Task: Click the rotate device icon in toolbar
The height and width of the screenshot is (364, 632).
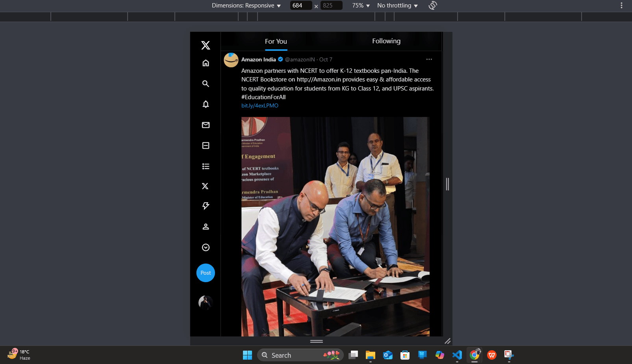Action: point(433,6)
